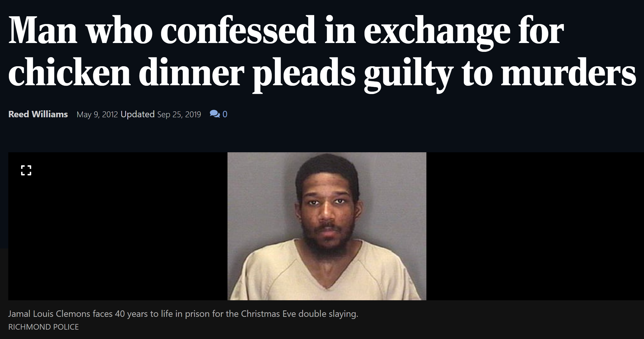Image resolution: width=644 pixels, height=339 pixels.
Task: Click the May 9, 2012 publish date
Action: (97, 115)
